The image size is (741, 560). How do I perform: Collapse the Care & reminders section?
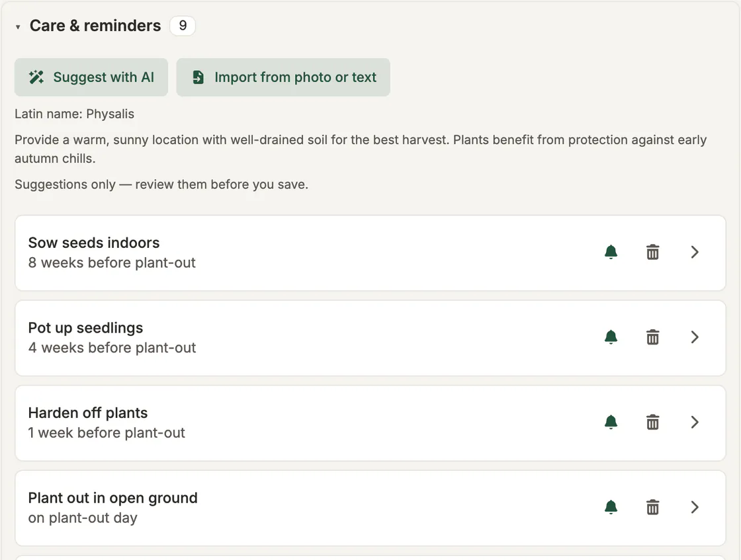coord(18,27)
